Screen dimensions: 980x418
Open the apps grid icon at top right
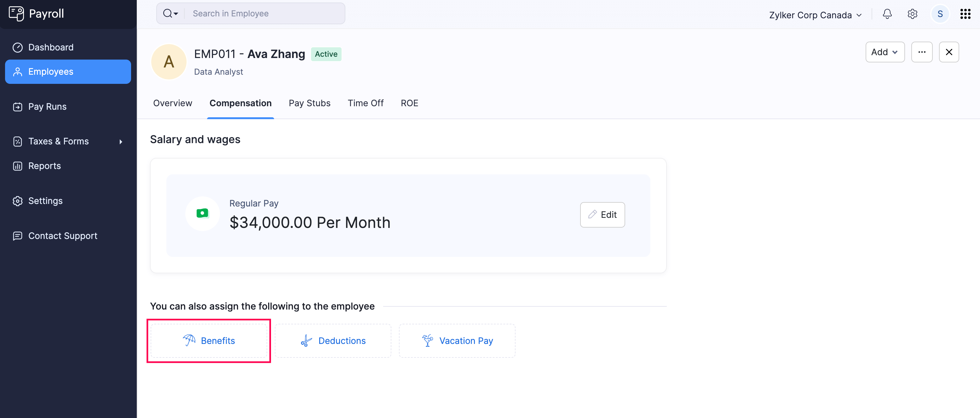coord(965,14)
